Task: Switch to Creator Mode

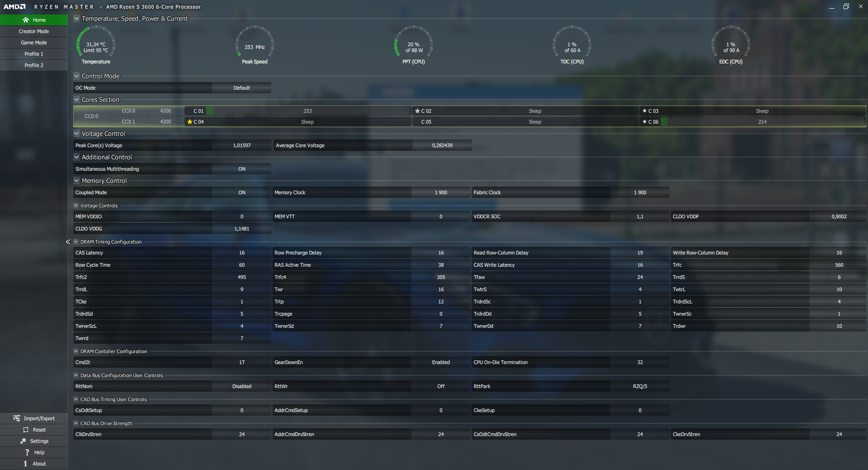Action: (34, 31)
